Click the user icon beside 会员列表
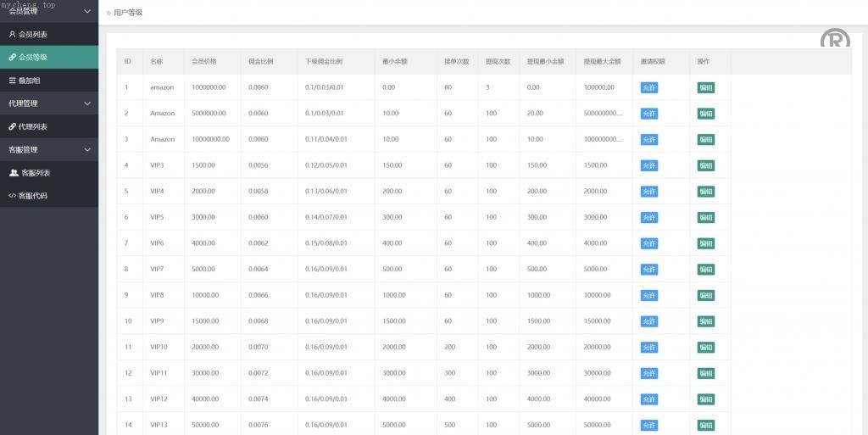The width and height of the screenshot is (868, 435). click(x=12, y=35)
